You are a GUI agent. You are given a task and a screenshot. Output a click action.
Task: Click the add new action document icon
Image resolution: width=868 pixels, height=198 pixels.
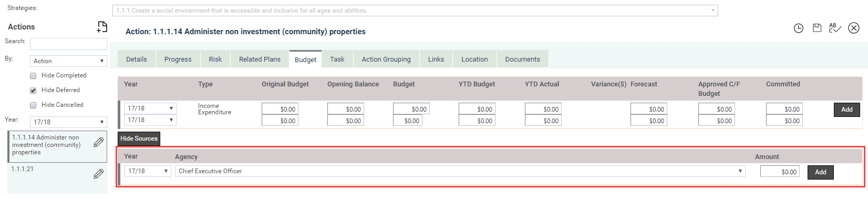[102, 27]
